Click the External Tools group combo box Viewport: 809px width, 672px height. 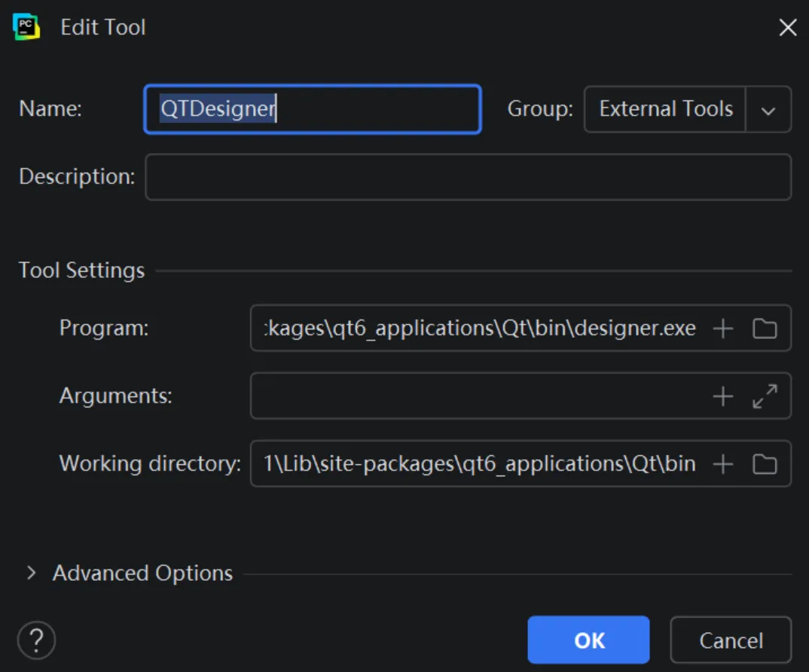coord(665,110)
